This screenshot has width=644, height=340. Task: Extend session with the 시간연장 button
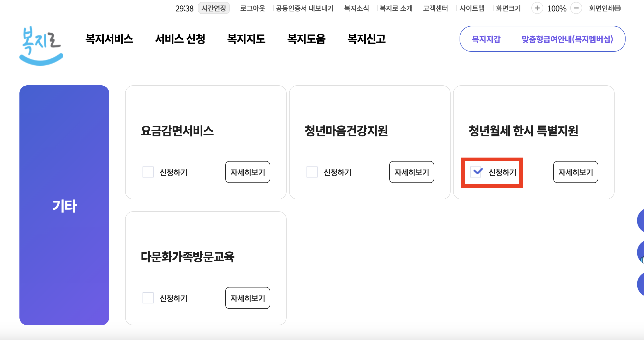tap(214, 8)
